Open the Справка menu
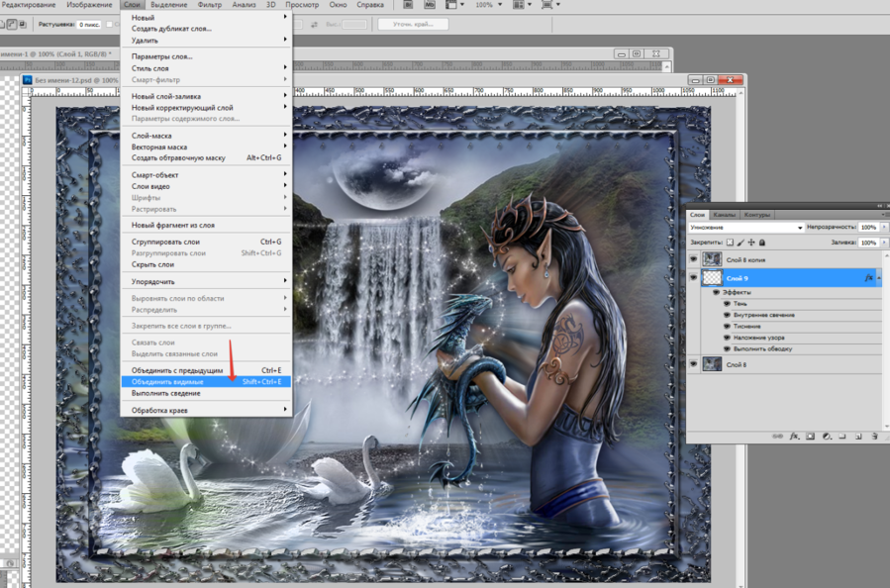890x588 pixels. click(370, 5)
